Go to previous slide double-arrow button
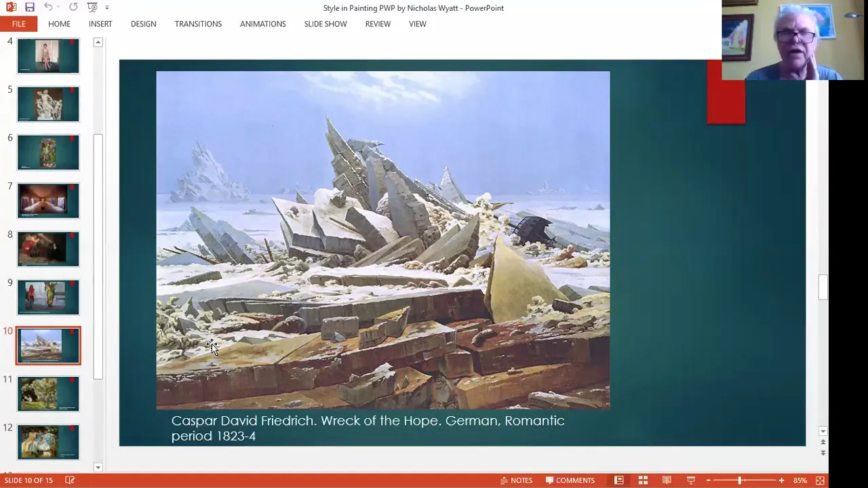 [x=823, y=443]
